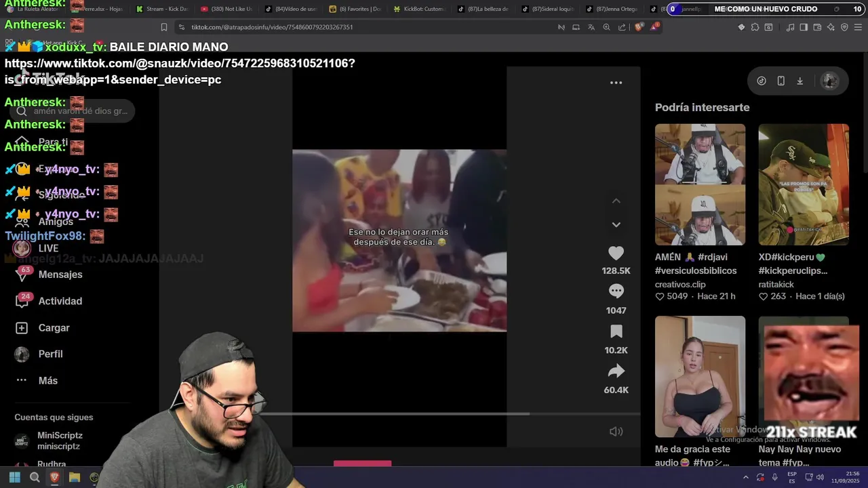Open comments with speech bubble icon
868x488 pixels.
pyautogui.click(x=616, y=291)
